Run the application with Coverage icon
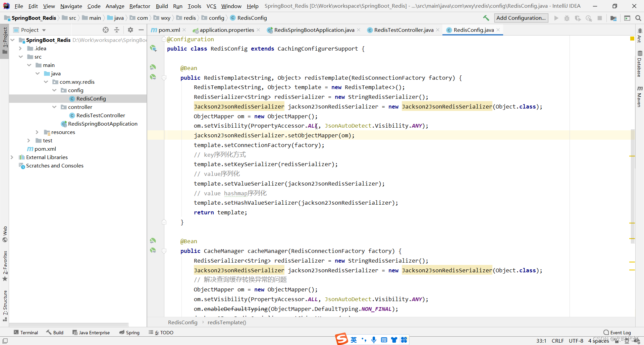This screenshot has width=644, height=345. click(578, 18)
